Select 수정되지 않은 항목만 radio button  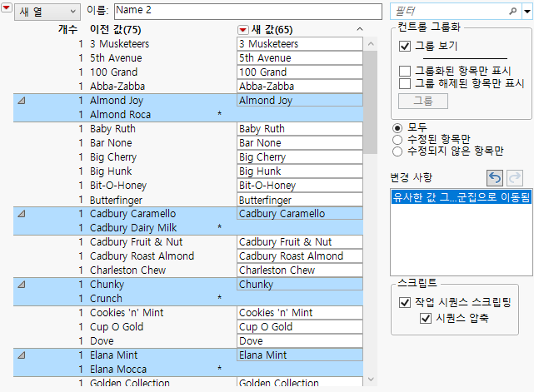pos(397,151)
